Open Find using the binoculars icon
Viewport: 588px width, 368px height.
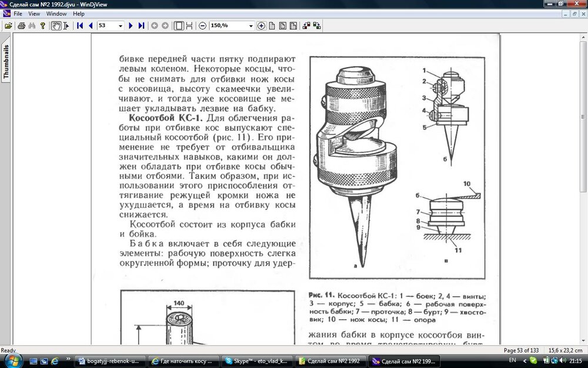[x=32, y=25]
